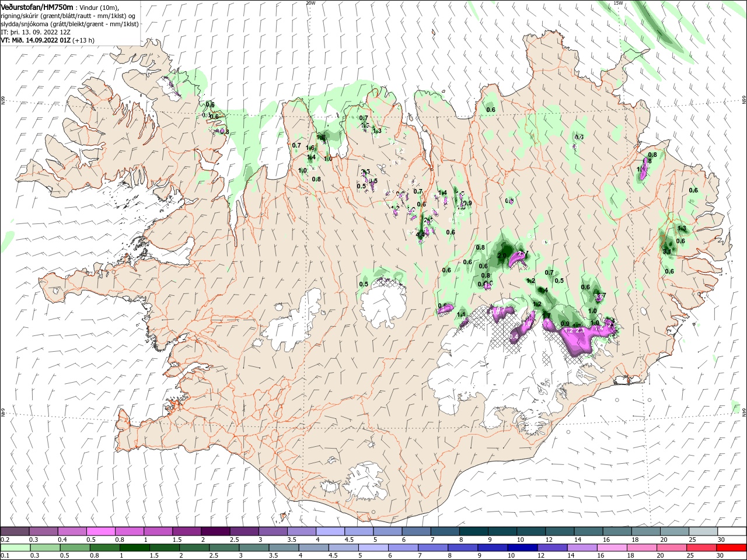Click the '2.0' precipitation value on dark green
This screenshot has width=747, height=560.
coord(502,256)
